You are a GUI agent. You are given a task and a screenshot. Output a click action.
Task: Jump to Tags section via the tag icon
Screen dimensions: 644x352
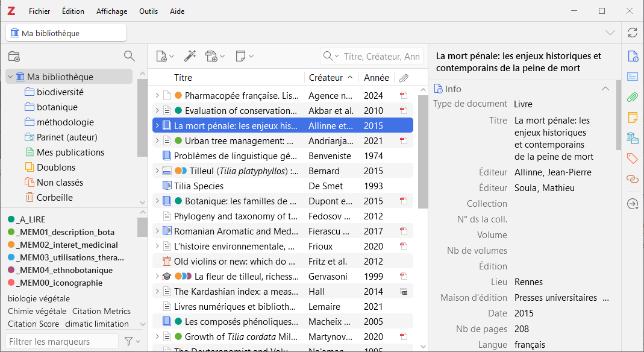[632, 158]
